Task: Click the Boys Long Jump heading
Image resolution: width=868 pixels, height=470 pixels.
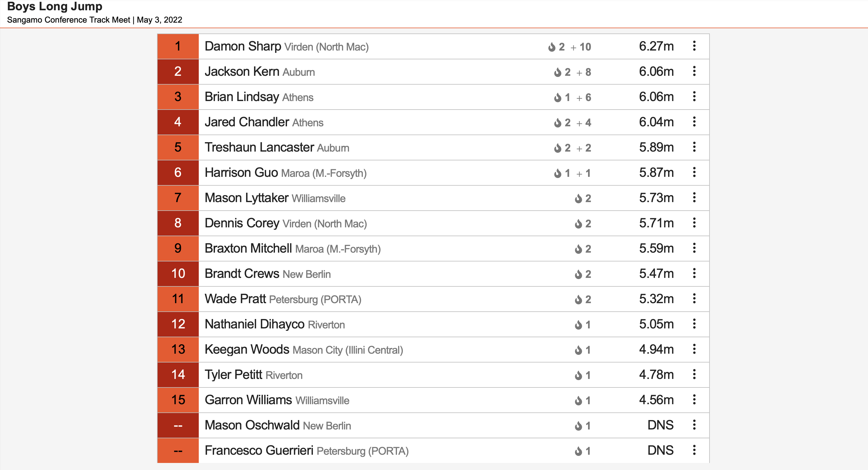Action: 55,6
